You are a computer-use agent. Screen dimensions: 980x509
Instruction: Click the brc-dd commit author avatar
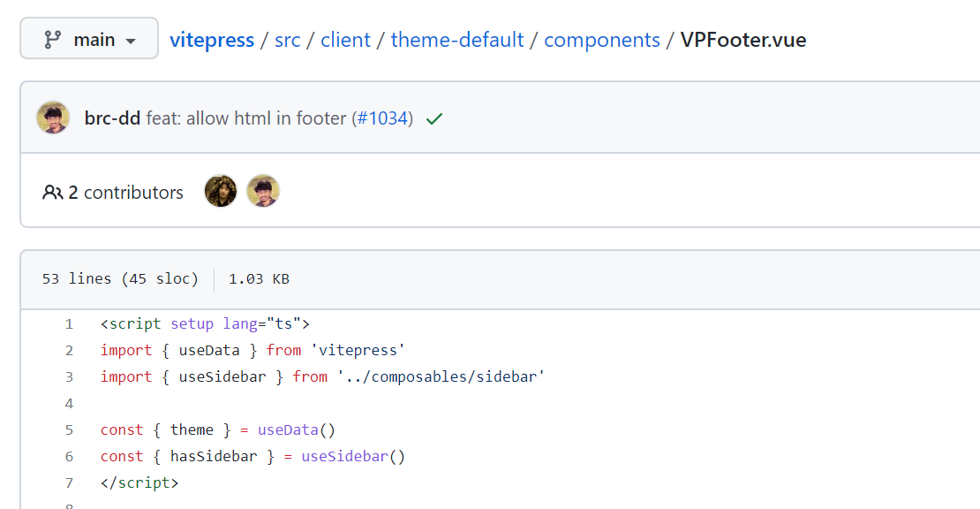(53, 118)
